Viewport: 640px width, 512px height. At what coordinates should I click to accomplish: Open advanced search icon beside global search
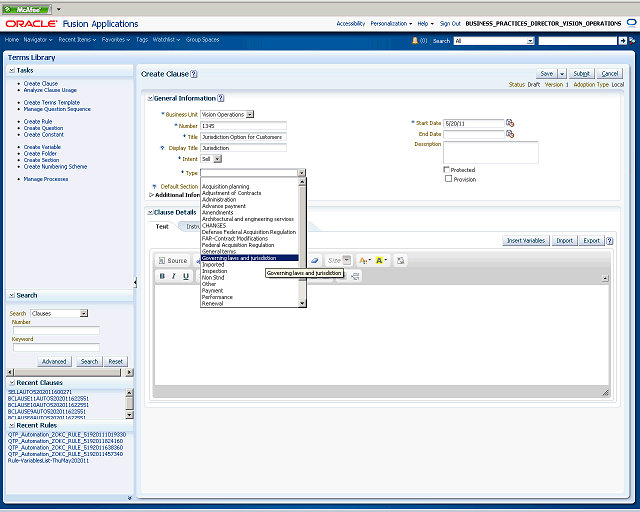pyautogui.click(x=632, y=41)
